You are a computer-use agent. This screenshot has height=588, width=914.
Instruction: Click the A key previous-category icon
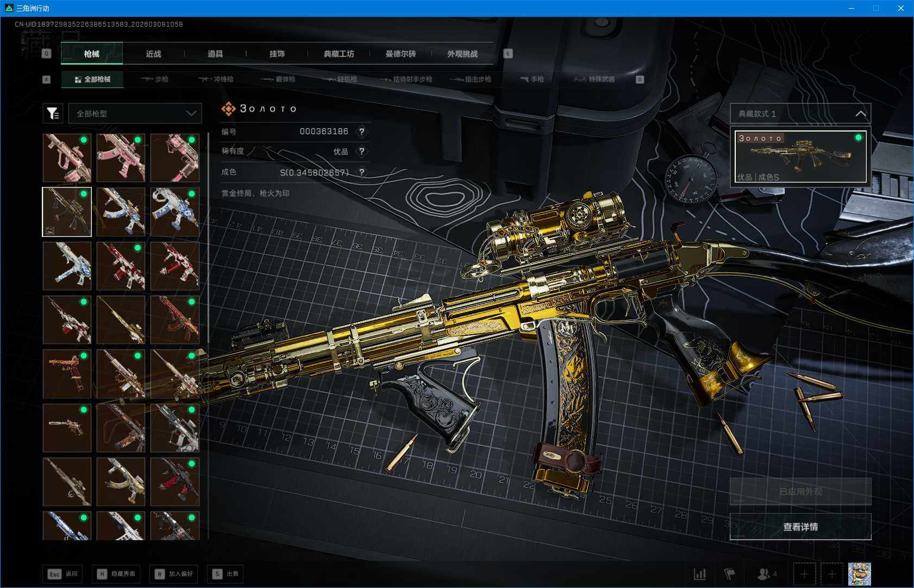(47, 79)
